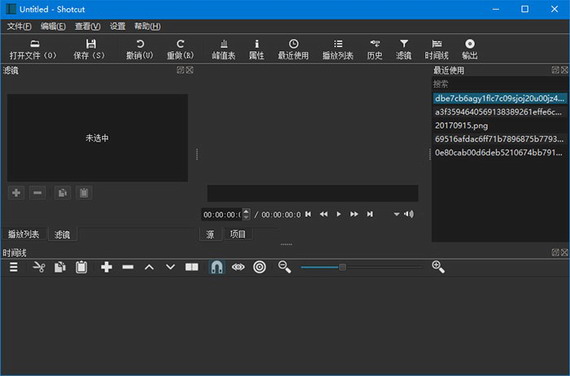Copy filters in filter panel
The image size is (570, 376).
coord(63,193)
